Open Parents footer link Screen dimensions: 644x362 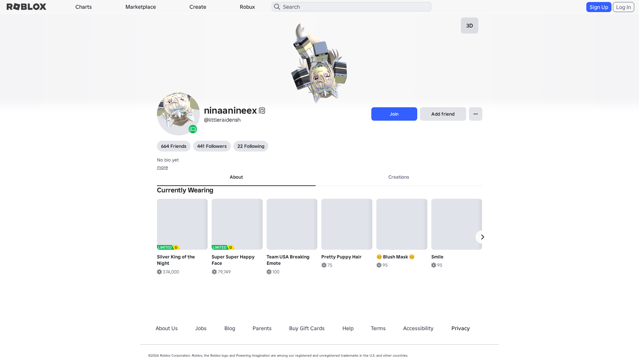point(262,328)
